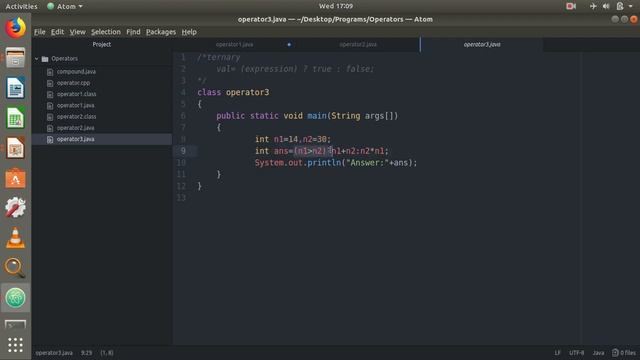Select operator3.java in the tree
This screenshot has width=640, height=360.
76,139
